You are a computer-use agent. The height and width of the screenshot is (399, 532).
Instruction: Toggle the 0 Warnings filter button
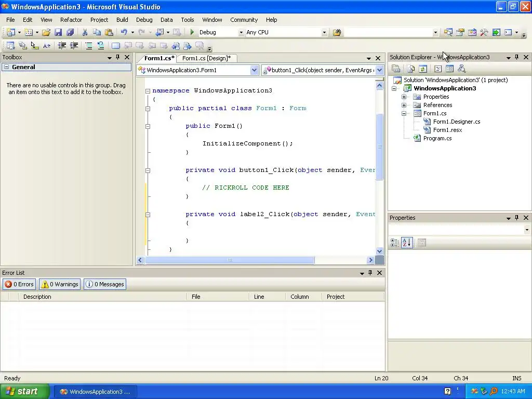tap(60, 284)
